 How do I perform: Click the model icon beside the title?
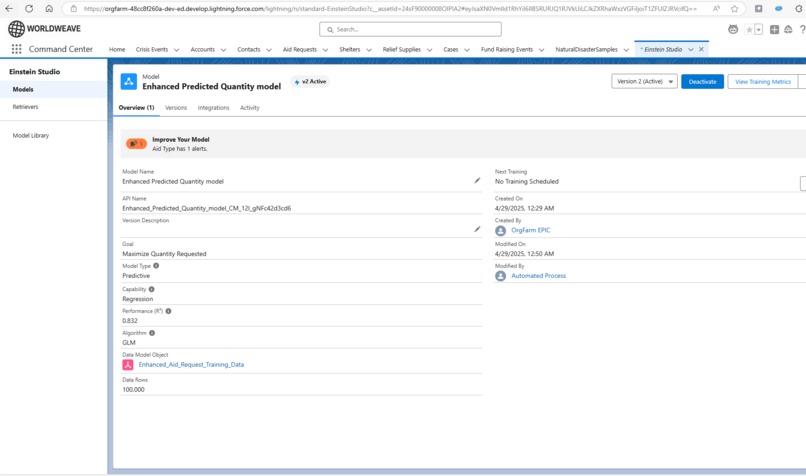[129, 82]
